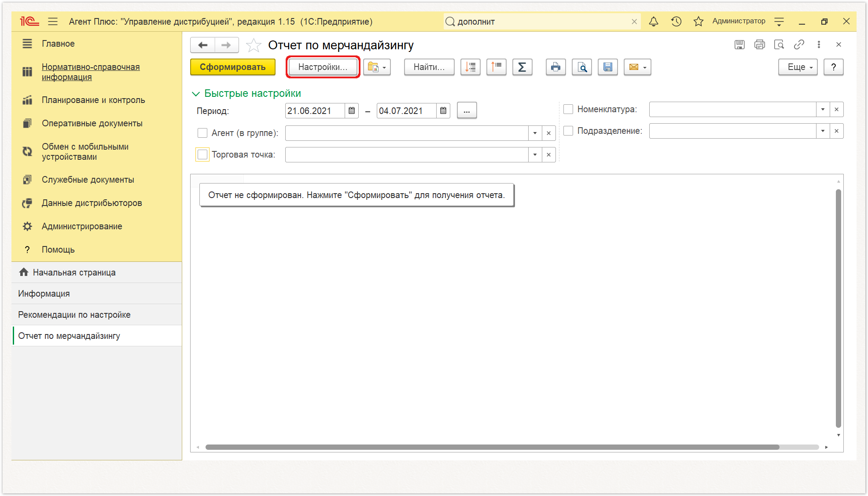Open Агент (в группе) dropdown list
The image size is (868, 496).
(x=535, y=133)
